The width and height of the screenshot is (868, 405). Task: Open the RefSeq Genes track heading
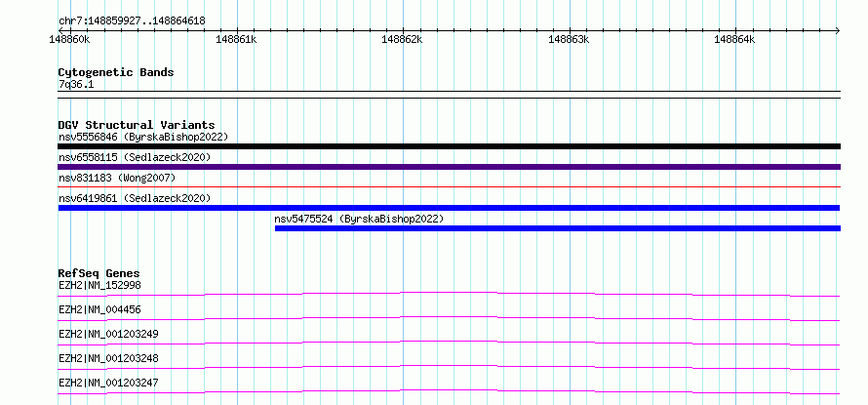pos(99,273)
